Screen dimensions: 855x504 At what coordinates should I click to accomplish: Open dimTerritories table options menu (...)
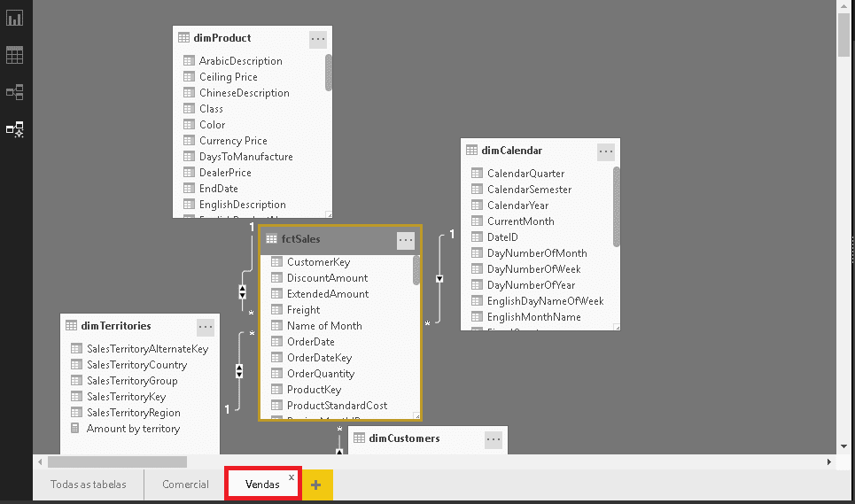pos(206,327)
